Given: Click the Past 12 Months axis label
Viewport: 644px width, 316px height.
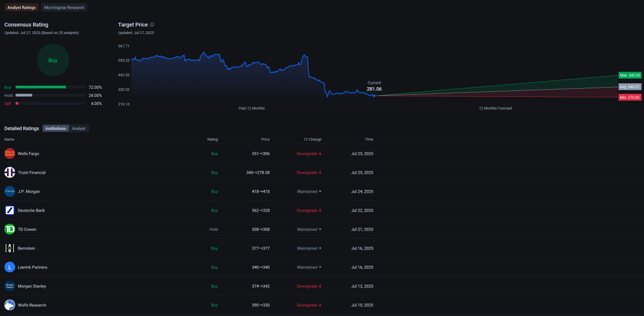Looking at the screenshot, I should (x=252, y=108).
